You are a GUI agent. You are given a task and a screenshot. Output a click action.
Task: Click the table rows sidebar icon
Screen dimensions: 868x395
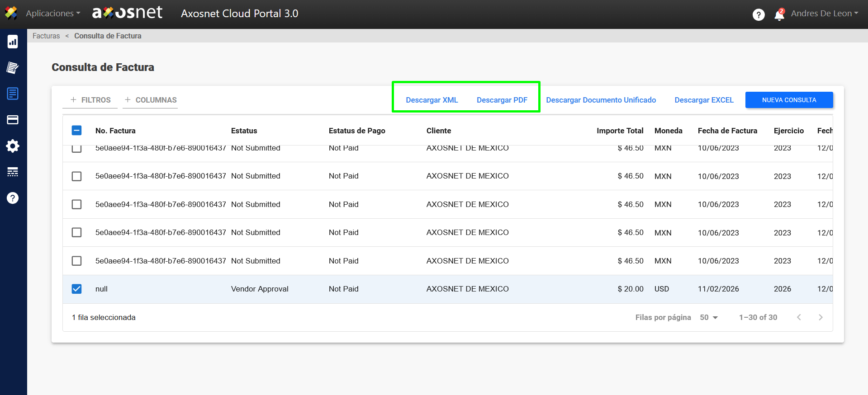(x=13, y=172)
